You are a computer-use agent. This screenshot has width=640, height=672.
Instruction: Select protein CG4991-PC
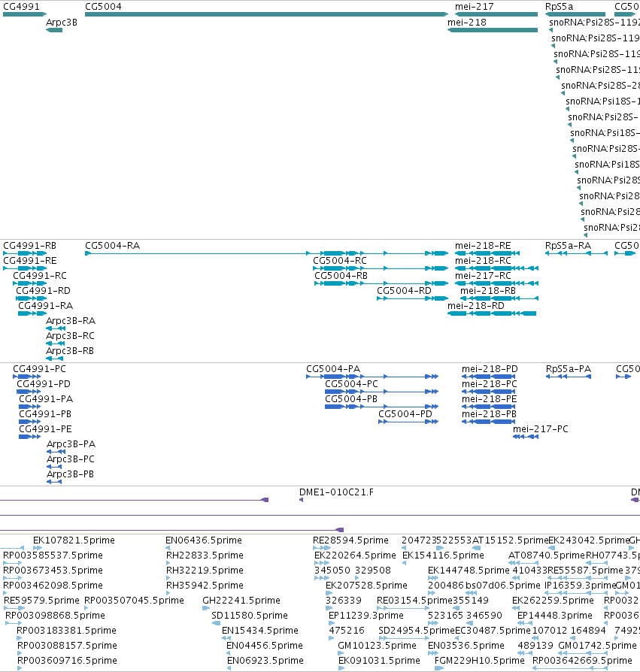tap(39, 368)
